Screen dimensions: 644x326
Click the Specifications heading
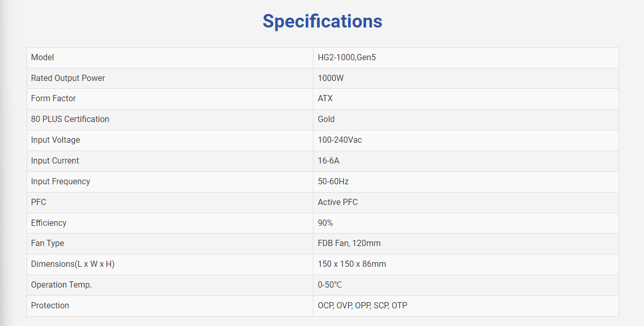click(x=322, y=21)
